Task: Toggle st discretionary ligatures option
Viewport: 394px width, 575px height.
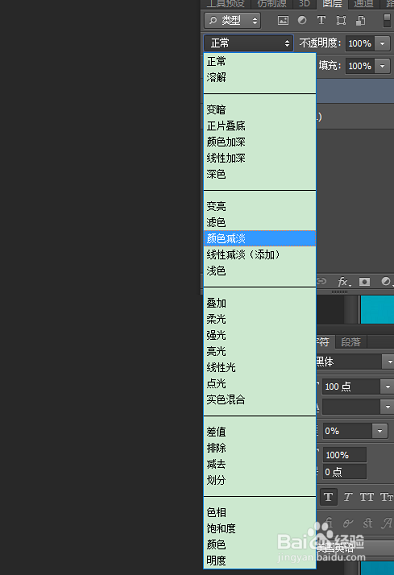Action: 368,523
